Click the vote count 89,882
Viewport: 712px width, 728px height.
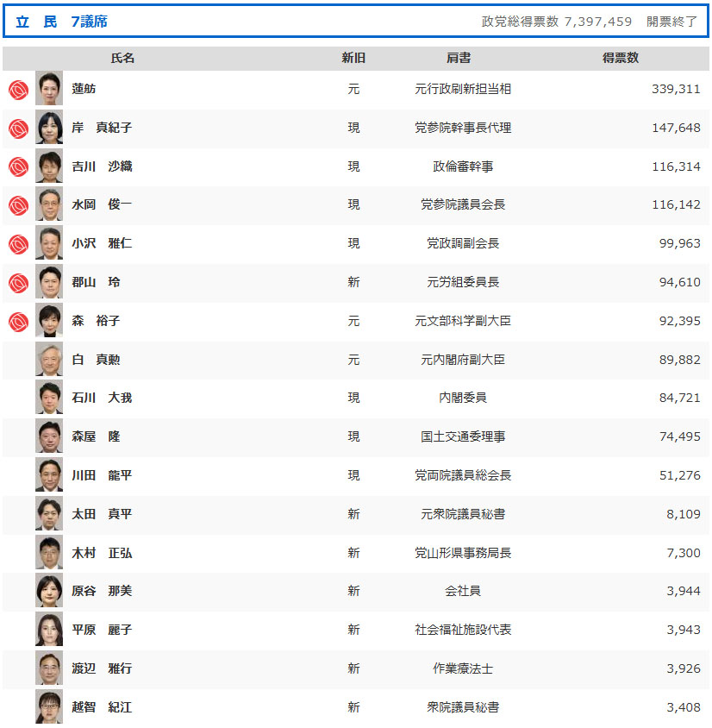(679, 360)
